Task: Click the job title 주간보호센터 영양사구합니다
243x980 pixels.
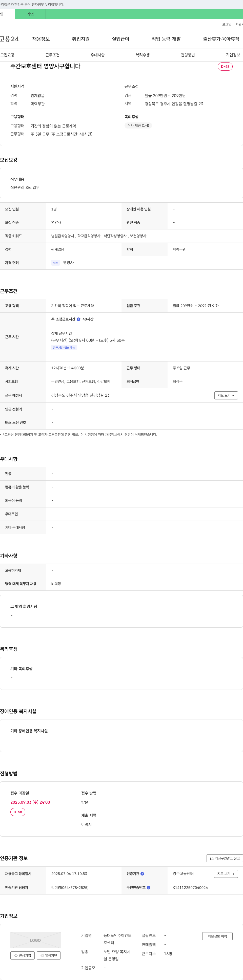Action: click(45, 66)
